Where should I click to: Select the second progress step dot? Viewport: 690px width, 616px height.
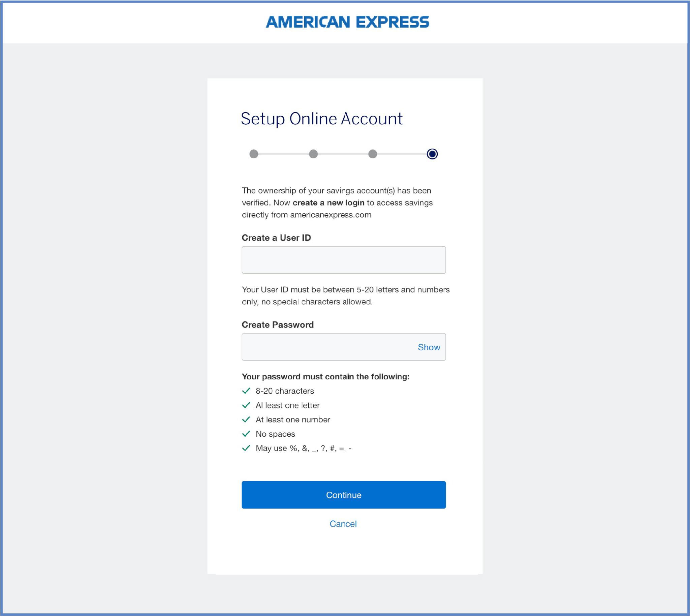(313, 154)
